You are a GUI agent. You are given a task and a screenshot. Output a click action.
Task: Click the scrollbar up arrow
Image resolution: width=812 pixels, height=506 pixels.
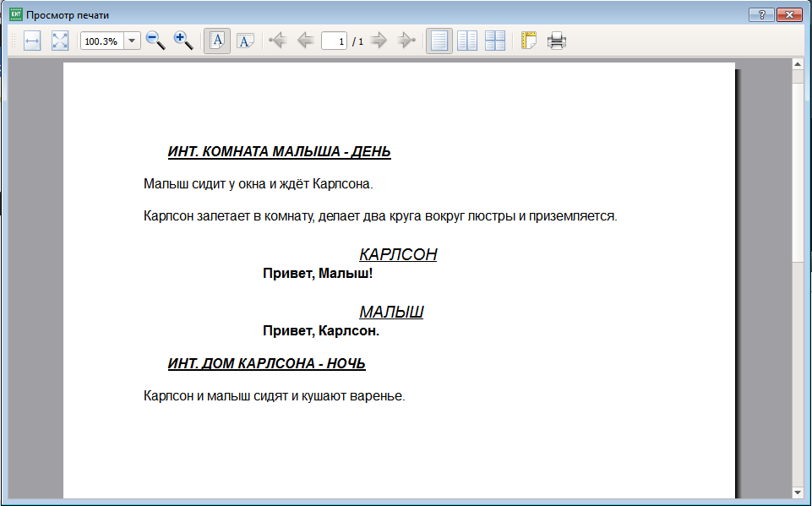pos(798,64)
